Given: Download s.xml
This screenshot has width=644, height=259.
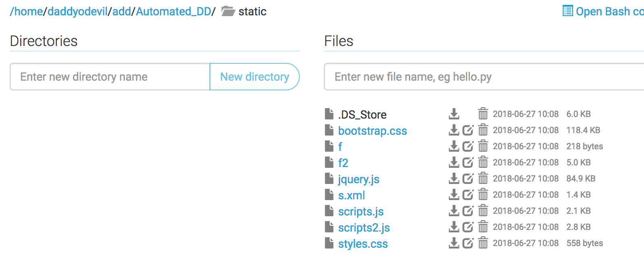Looking at the screenshot, I should (454, 195).
